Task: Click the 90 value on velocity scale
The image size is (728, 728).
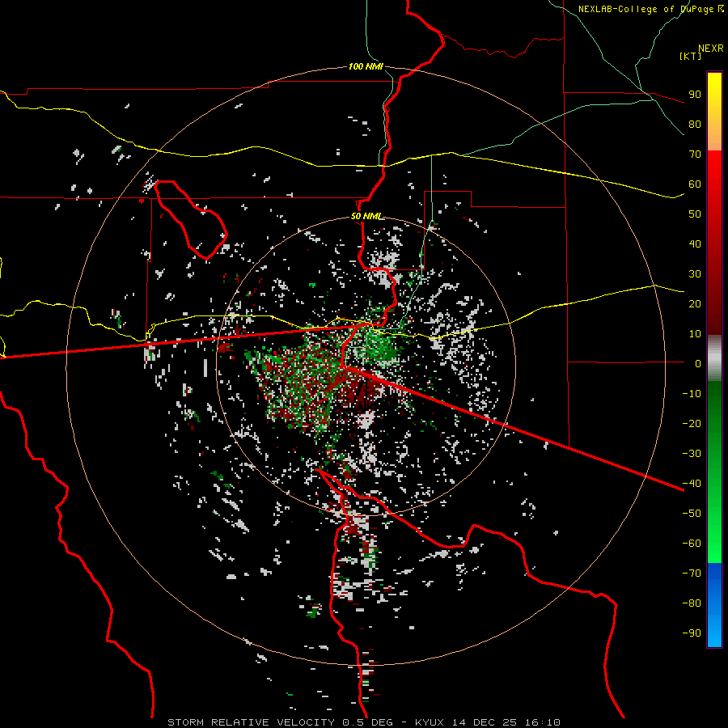Action: pos(695,95)
